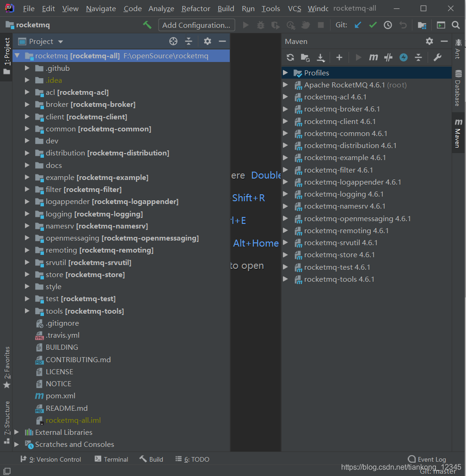Collapse the rocketmq root project node
Image resolution: width=466 pixels, height=476 pixels.
[x=17, y=56]
